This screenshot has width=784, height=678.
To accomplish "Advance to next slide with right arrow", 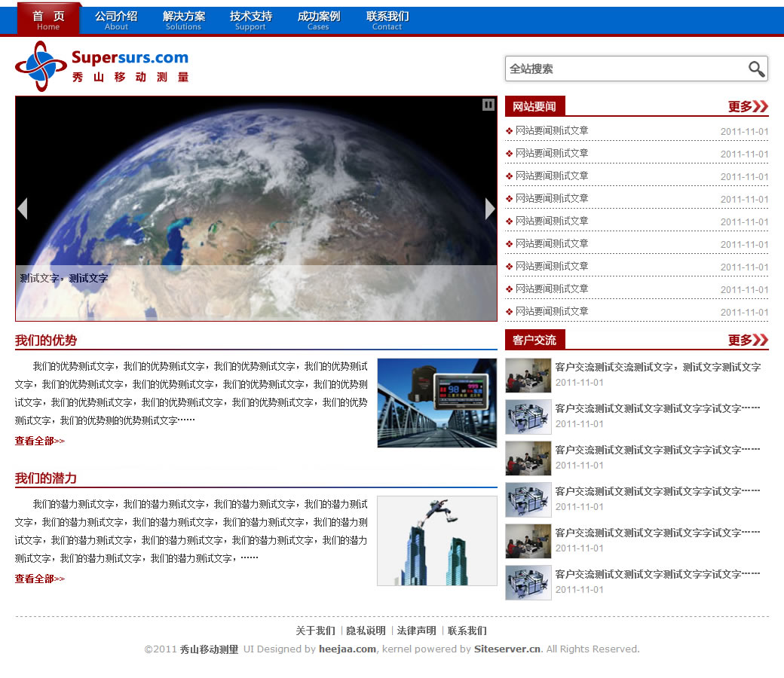I will 490,209.
